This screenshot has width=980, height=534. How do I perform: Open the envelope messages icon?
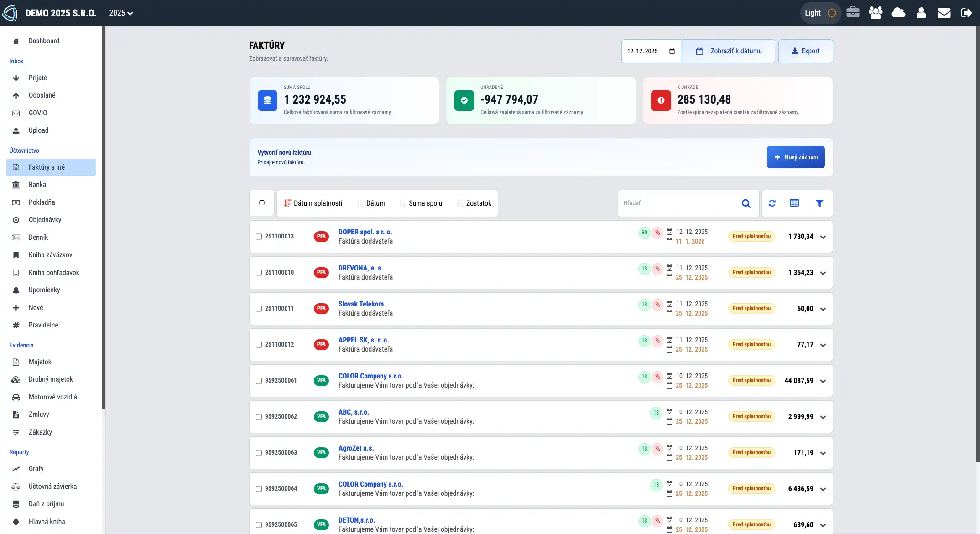point(944,13)
